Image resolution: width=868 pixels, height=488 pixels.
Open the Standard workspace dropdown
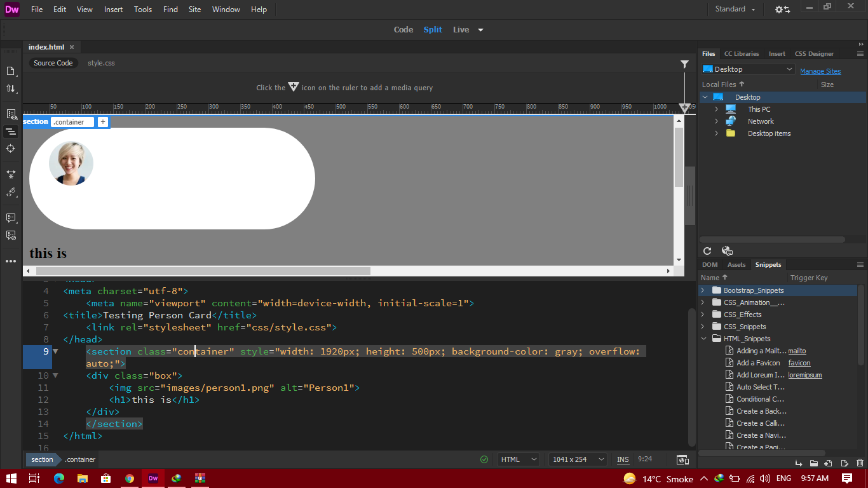[x=735, y=10]
